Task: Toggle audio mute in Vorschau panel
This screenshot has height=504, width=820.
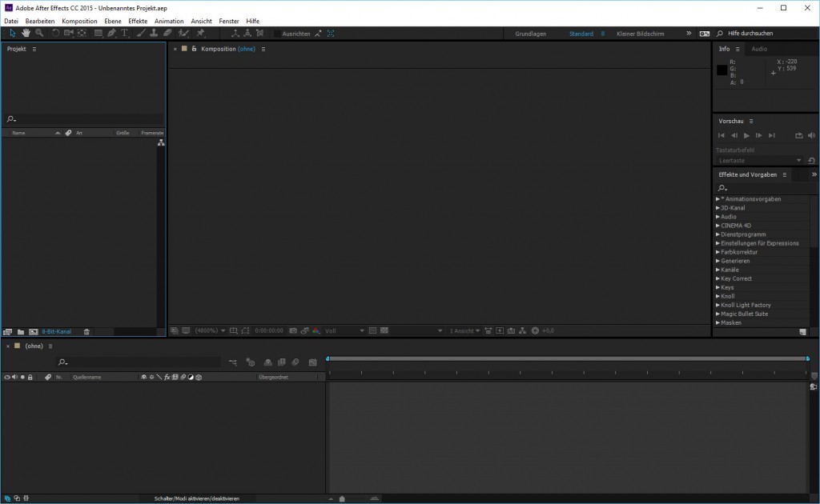Action: [x=811, y=136]
